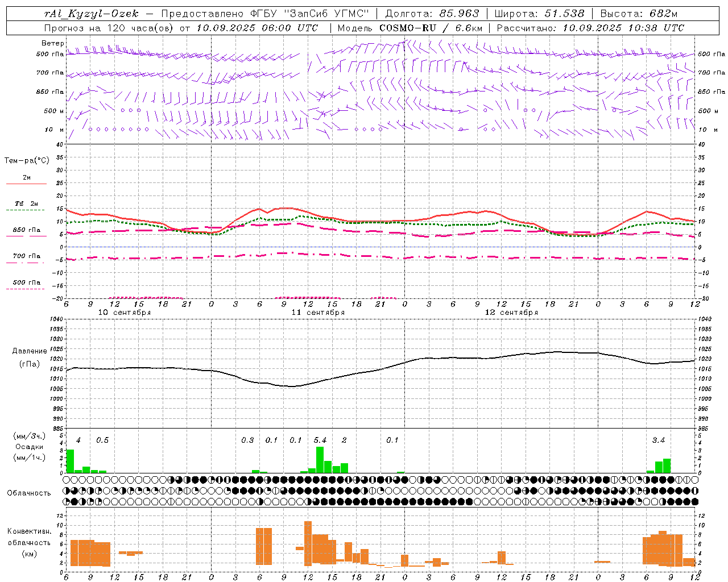Viewport: 728px width, 582px height.
Task: Click the Облачность panel label
Action: (x=29, y=493)
